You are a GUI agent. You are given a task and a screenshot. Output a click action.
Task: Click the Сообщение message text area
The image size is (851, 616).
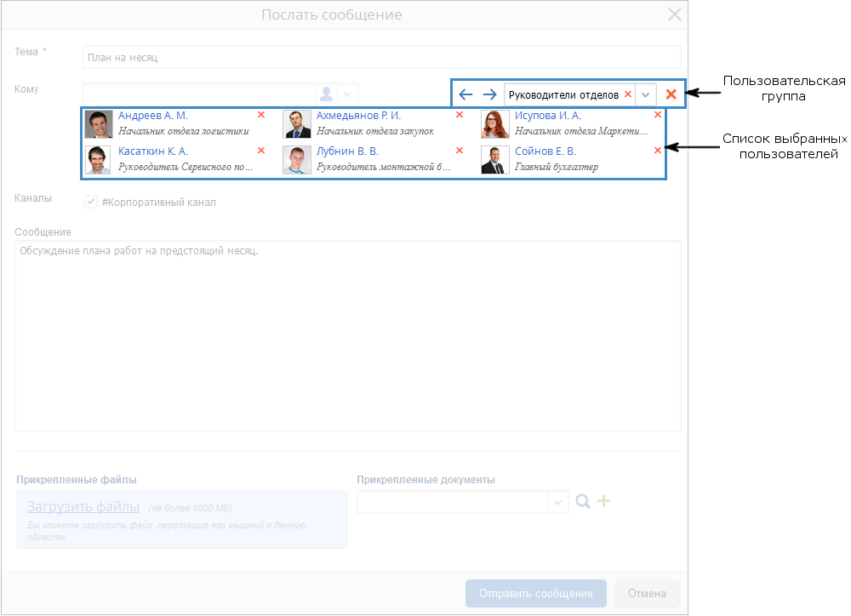click(x=348, y=336)
